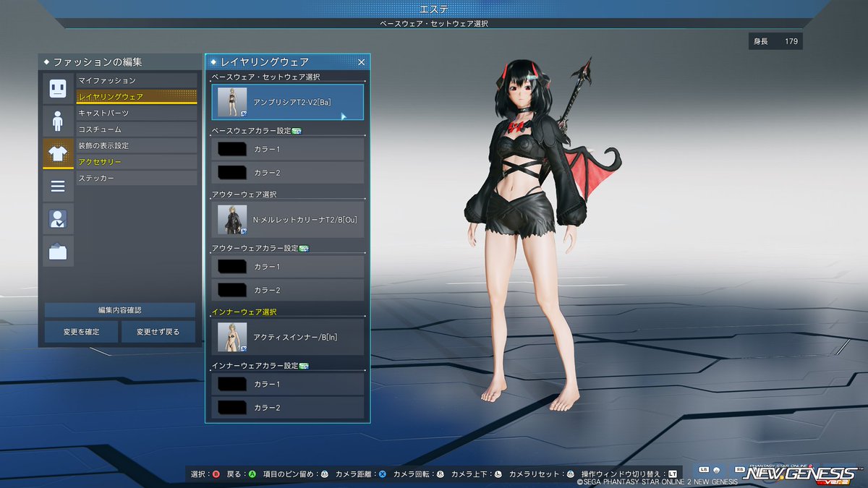
Task: Click 変更せず戻る to go back
Action: [x=158, y=332]
